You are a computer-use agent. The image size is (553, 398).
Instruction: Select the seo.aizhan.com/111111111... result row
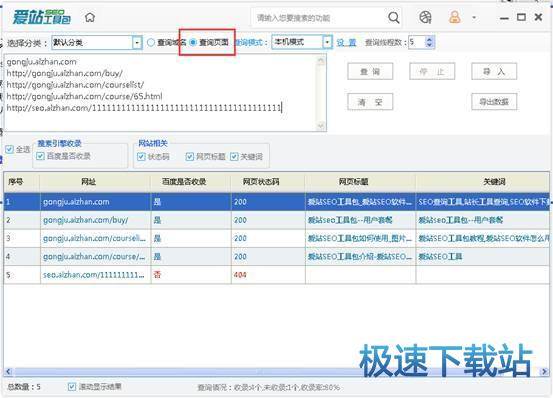pyautogui.click(x=276, y=275)
